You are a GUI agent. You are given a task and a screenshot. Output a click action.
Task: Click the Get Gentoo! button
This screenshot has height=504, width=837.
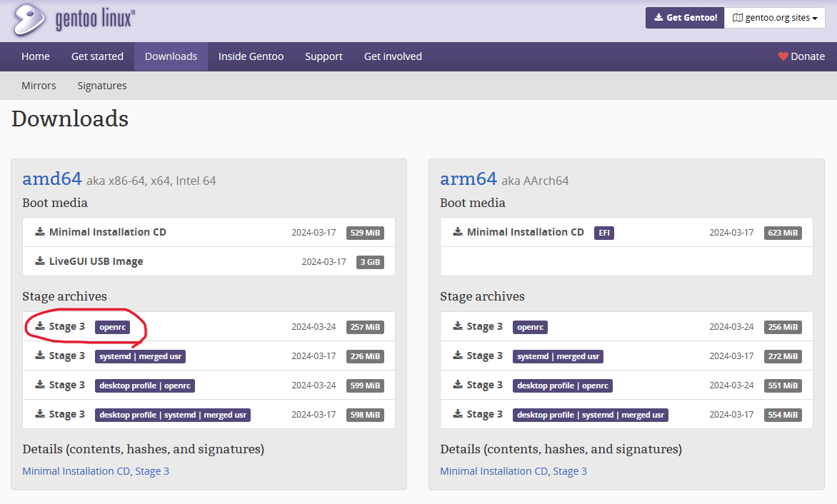pyautogui.click(x=685, y=18)
